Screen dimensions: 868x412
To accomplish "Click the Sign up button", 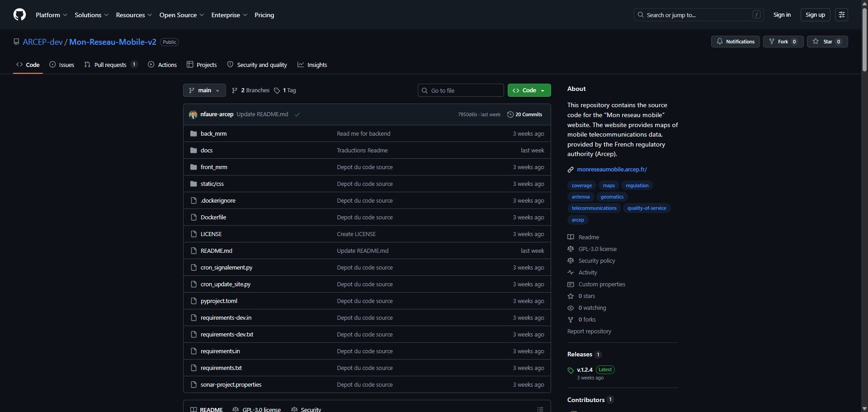I will [x=815, y=15].
